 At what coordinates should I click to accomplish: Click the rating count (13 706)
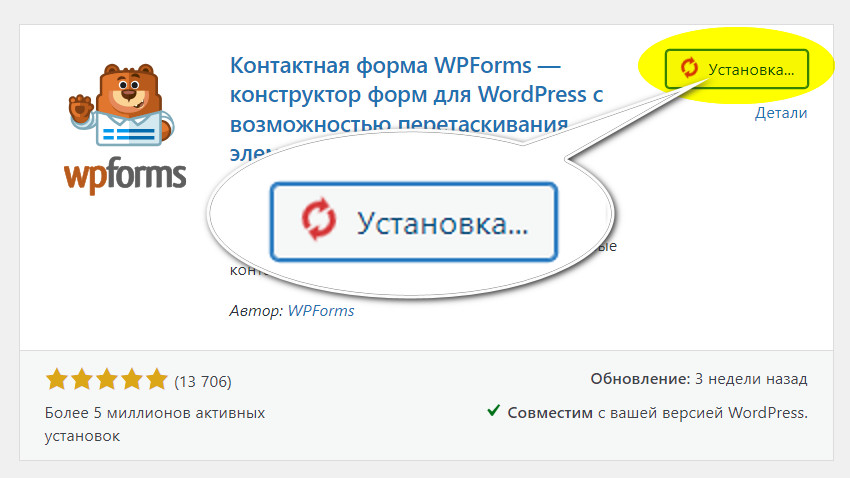pyautogui.click(x=203, y=382)
